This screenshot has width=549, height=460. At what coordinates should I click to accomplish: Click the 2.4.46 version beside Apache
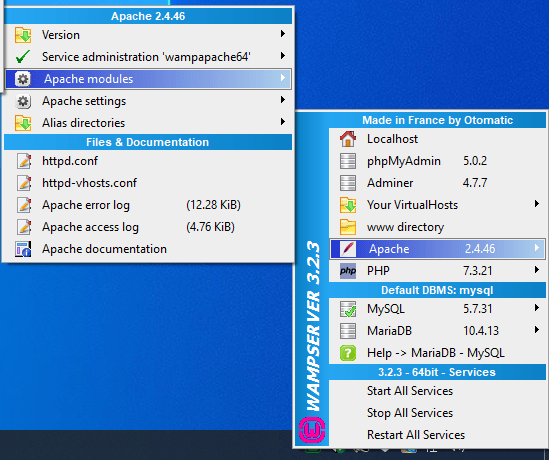480,249
